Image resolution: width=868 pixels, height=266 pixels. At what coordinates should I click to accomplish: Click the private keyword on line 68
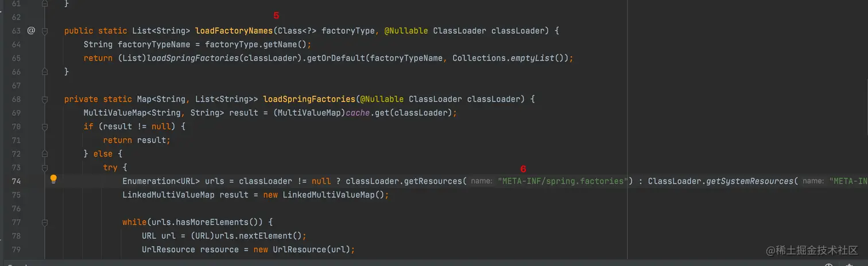pos(81,99)
